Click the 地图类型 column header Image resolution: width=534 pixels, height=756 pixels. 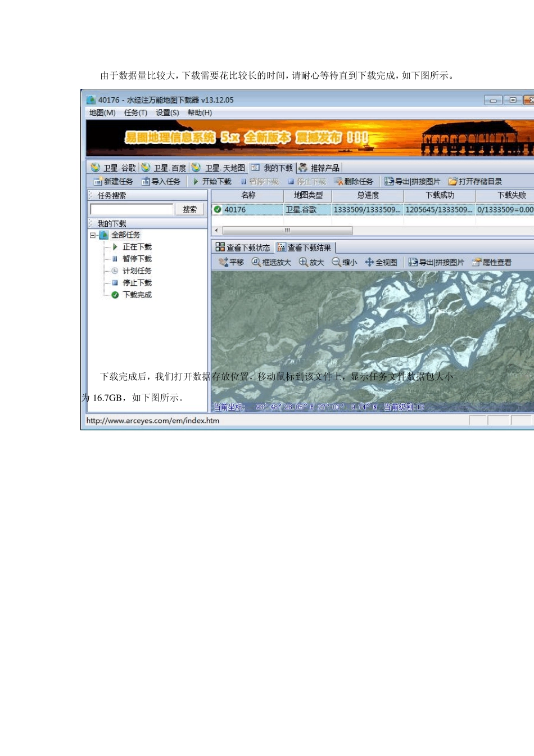(x=308, y=195)
